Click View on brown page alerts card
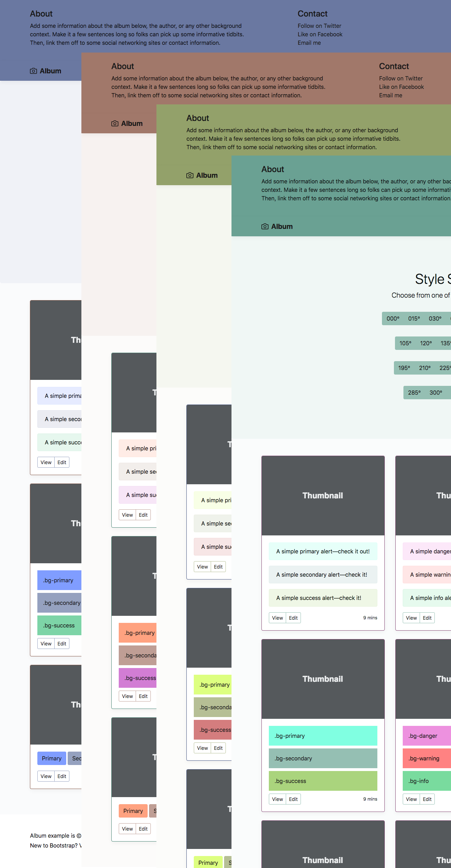451x868 pixels. pos(127,515)
